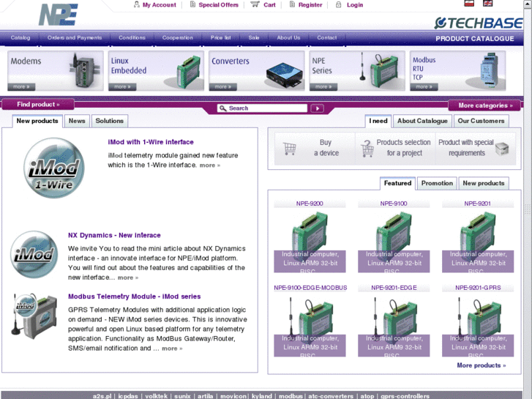Image resolution: width=532 pixels, height=399 pixels.
Task: Click the box icon for special requirements
Action: (x=502, y=149)
